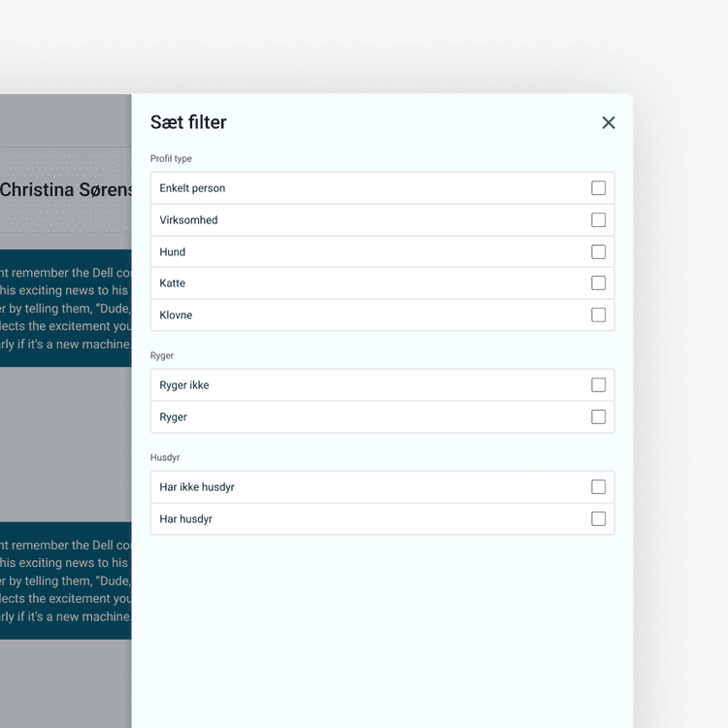
Task: Tick the Virksomhed checkbox
Action: point(598,219)
